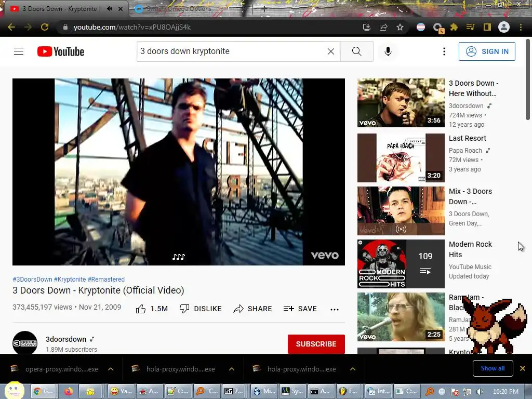Subscribe to 3doorsdown channel
This screenshot has width=532, height=399.
316,344
